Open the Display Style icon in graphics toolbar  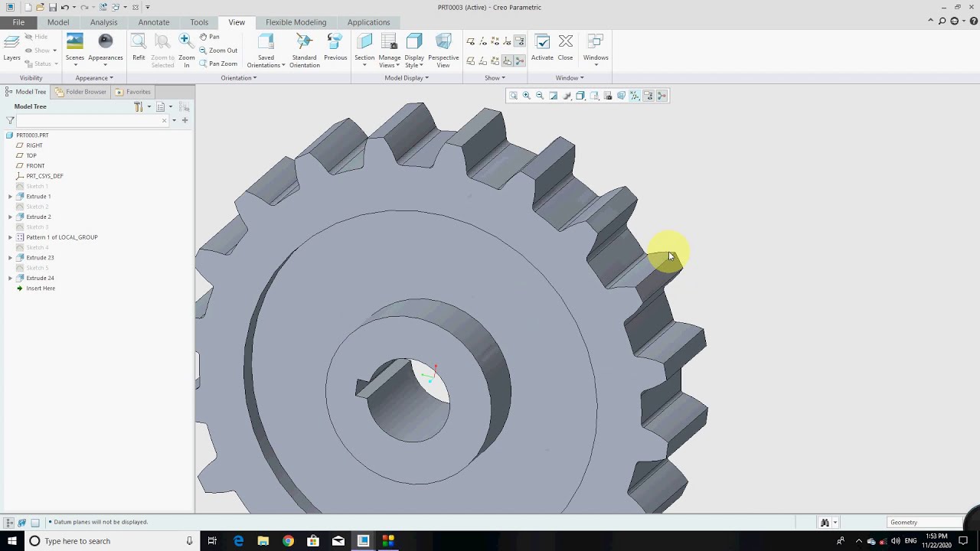[x=580, y=96]
